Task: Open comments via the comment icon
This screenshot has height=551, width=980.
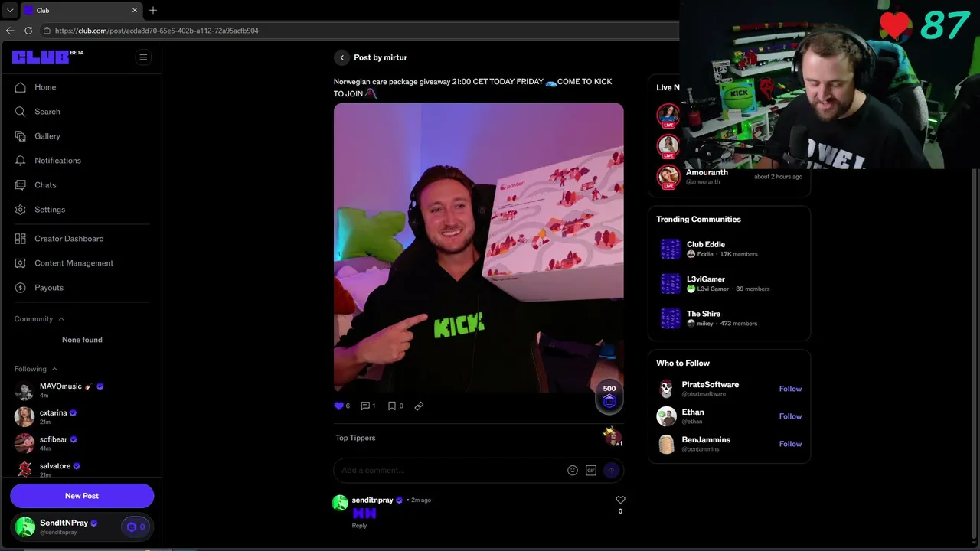Action: click(x=365, y=406)
